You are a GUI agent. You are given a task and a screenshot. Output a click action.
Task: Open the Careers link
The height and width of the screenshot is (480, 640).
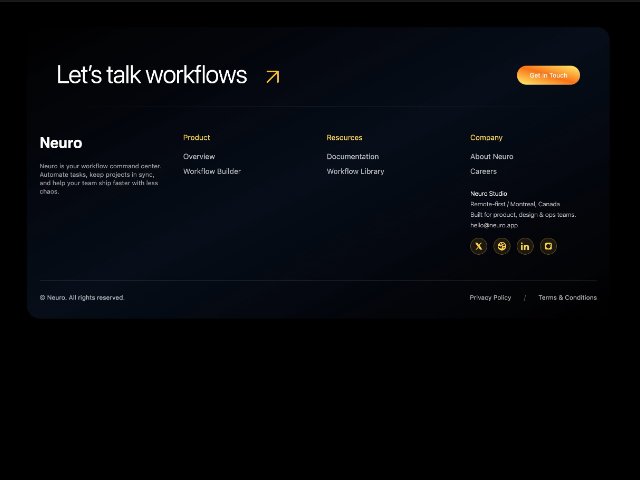coord(483,171)
